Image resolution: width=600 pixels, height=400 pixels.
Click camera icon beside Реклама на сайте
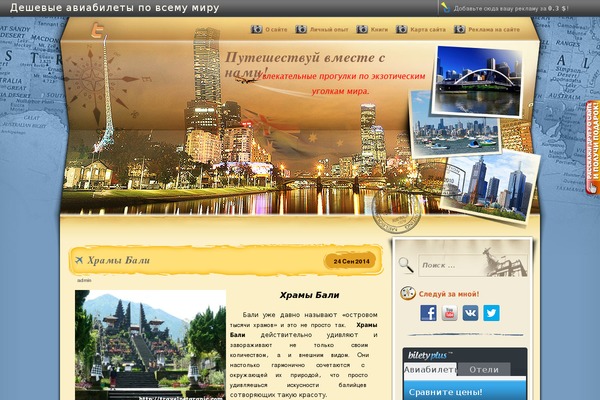pyautogui.click(x=460, y=29)
